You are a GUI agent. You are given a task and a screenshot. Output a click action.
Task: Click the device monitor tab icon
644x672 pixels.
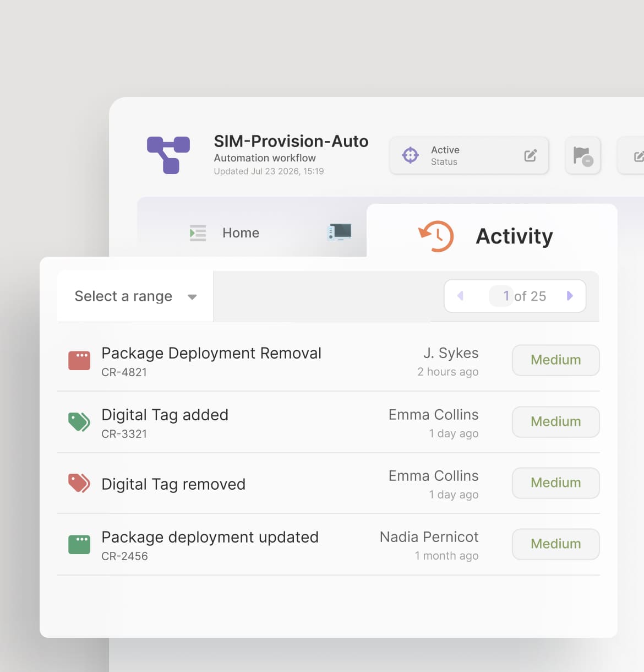340,232
